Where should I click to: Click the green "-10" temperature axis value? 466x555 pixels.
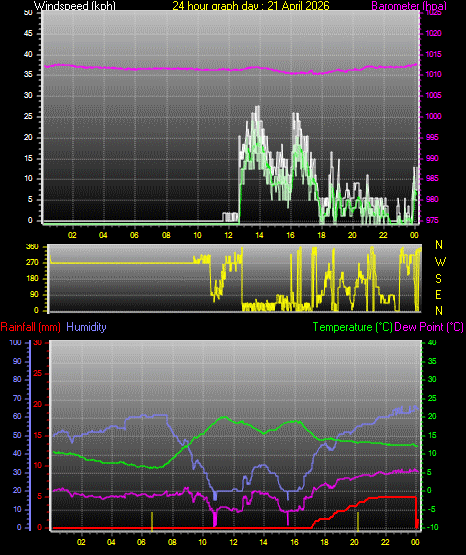433,527
